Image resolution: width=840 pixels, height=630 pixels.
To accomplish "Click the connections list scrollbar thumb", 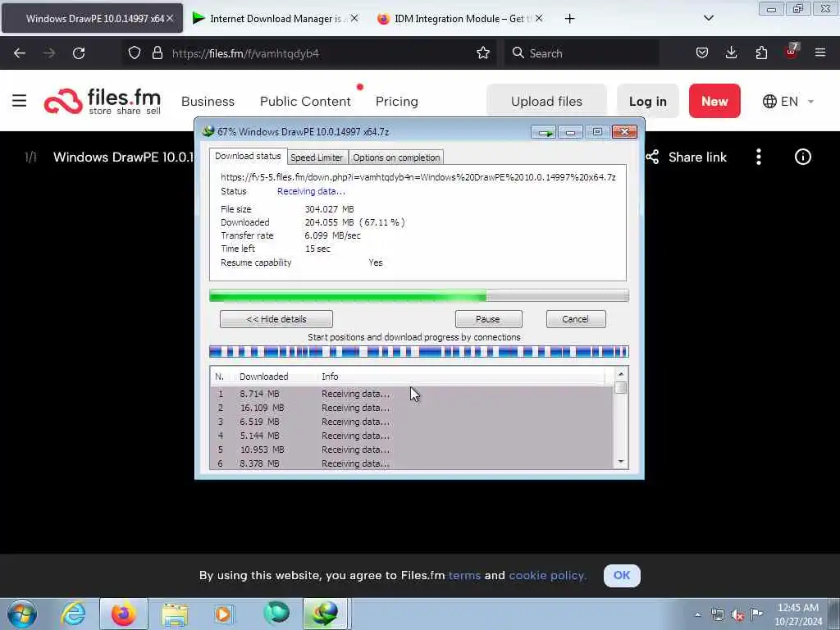I will (x=621, y=387).
